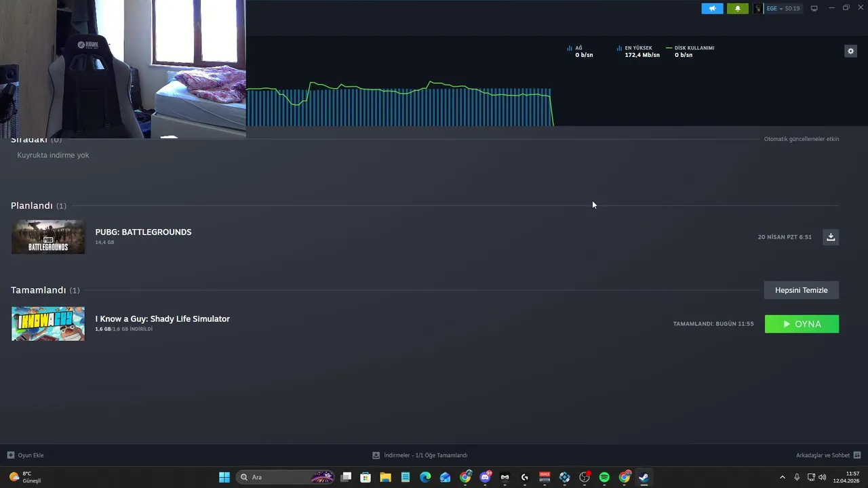Screen dimensions: 868x488
Task: Open Arkadaşlar ve Sohbet panel
Action: click(828, 455)
